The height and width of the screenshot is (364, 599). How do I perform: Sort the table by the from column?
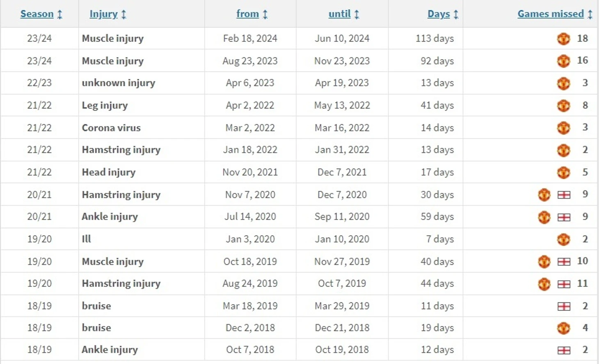(247, 14)
